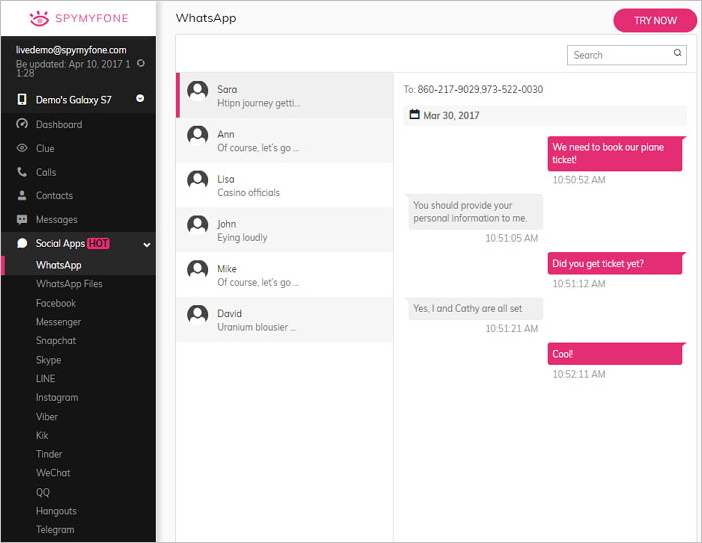Click Lisa's avatar icon

pyautogui.click(x=197, y=180)
